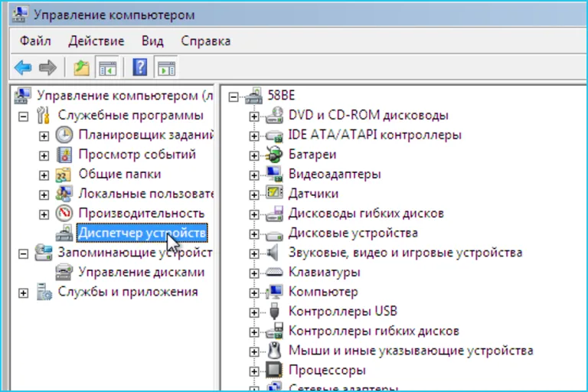Expand the Службы и приложения node

(23, 293)
